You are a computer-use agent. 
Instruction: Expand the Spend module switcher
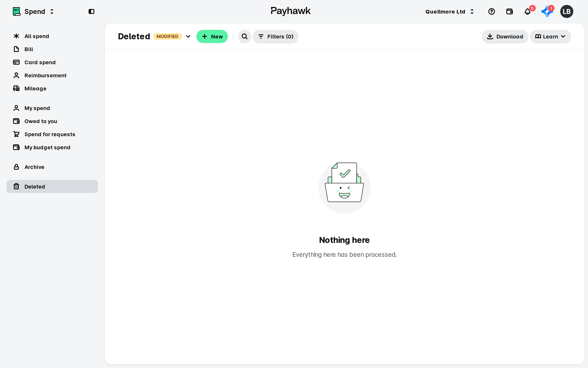click(x=52, y=11)
